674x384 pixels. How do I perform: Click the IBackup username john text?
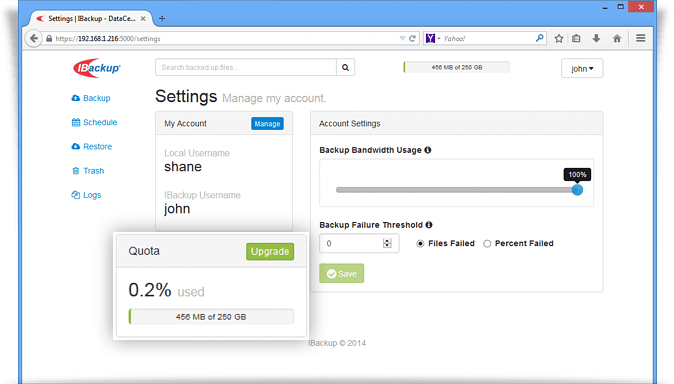[177, 209]
